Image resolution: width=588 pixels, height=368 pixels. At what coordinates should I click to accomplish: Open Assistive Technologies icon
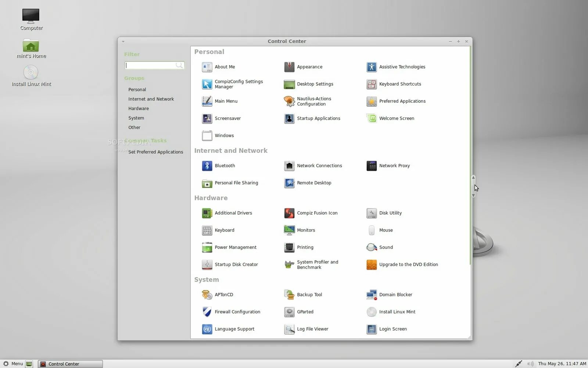[372, 67]
